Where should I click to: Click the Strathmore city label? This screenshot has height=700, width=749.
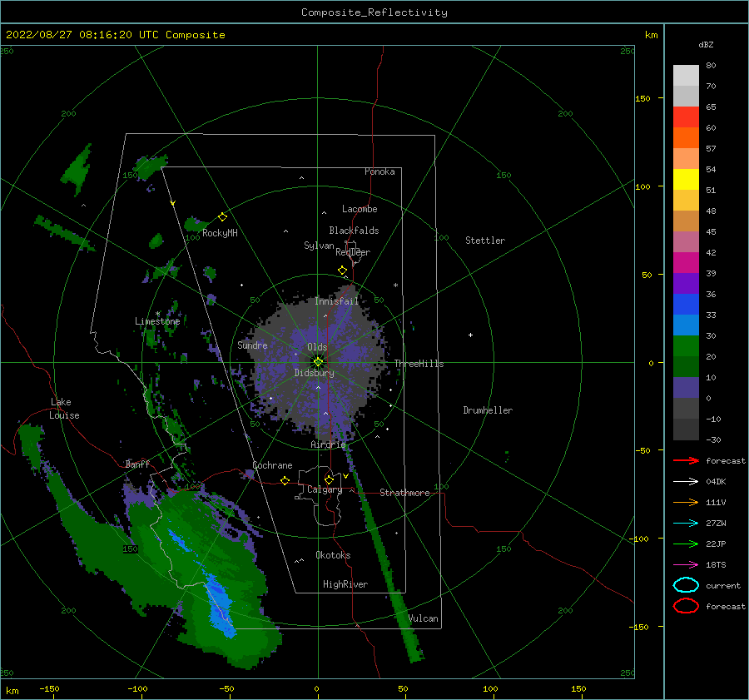click(x=404, y=493)
